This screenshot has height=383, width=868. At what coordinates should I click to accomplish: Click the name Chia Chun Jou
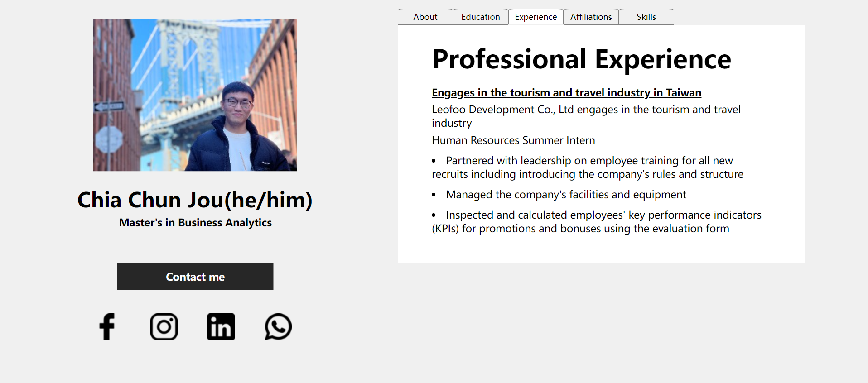(195, 200)
